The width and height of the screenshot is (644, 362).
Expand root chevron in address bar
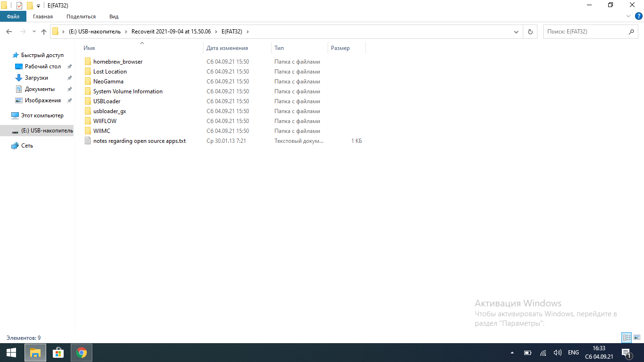pos(63,32)
